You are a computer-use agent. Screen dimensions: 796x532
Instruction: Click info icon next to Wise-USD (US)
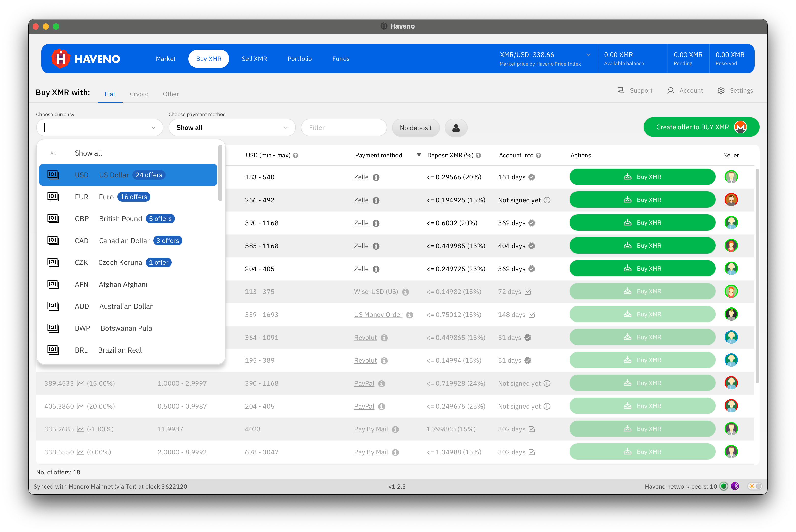click(x=406, y=292)
